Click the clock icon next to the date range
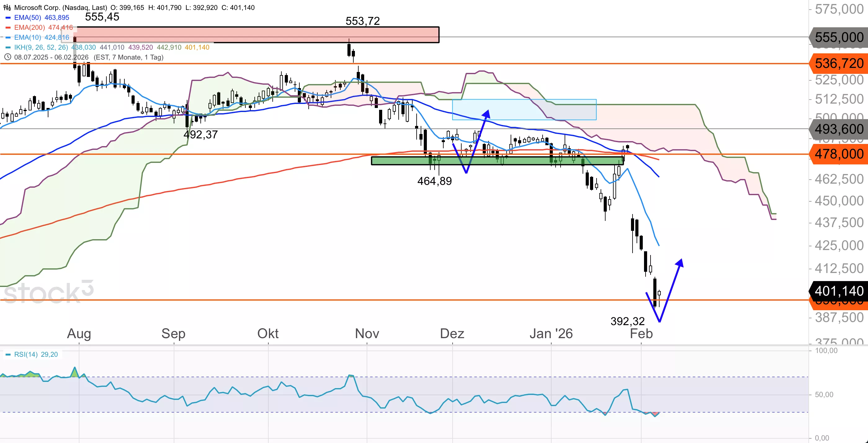This screenshot has height=443, width=868. click(7, 57)
